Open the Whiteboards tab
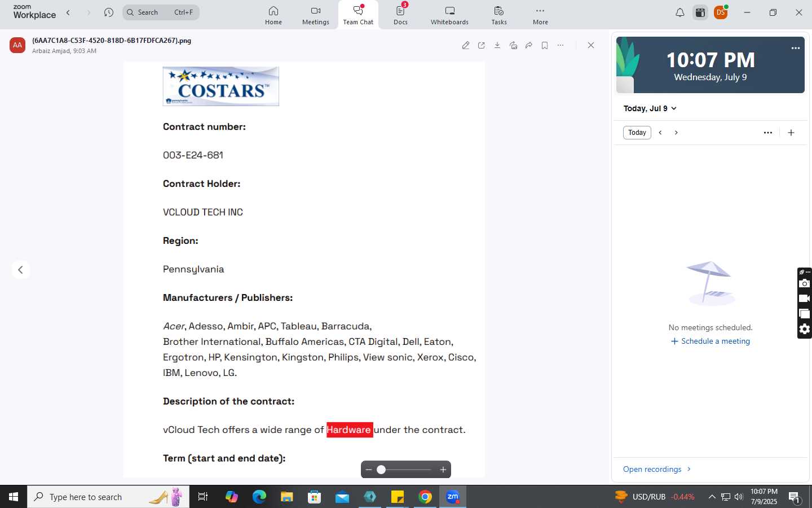 point(449,15)
